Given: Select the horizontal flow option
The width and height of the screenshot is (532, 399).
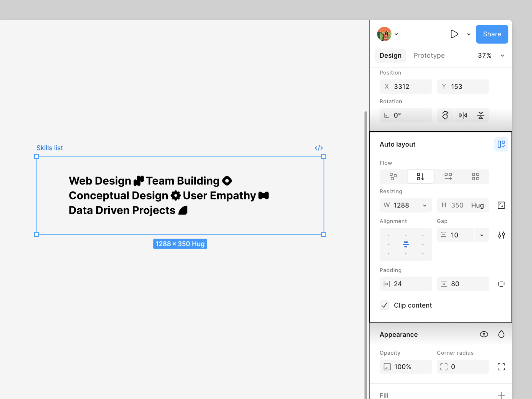Looking at the screenshot, I should 448,177.
